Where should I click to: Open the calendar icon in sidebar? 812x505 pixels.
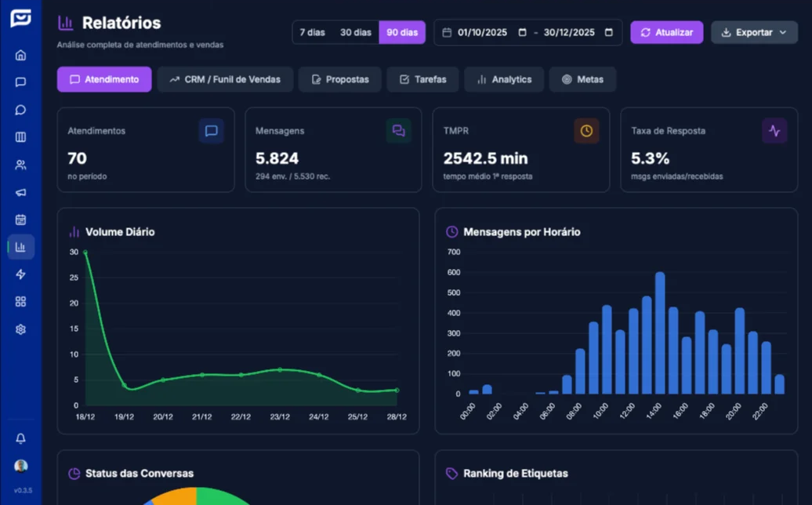click(20, 220)
